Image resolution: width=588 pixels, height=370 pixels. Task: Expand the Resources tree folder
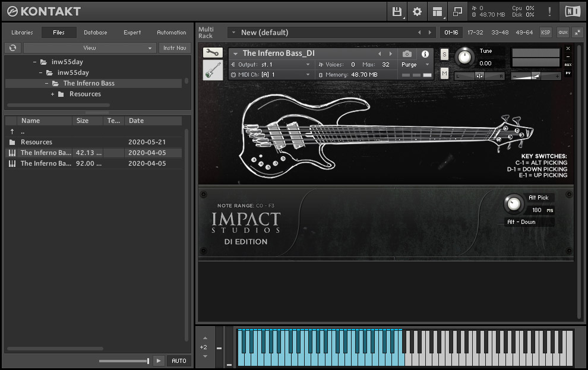(x=52, y=94)
